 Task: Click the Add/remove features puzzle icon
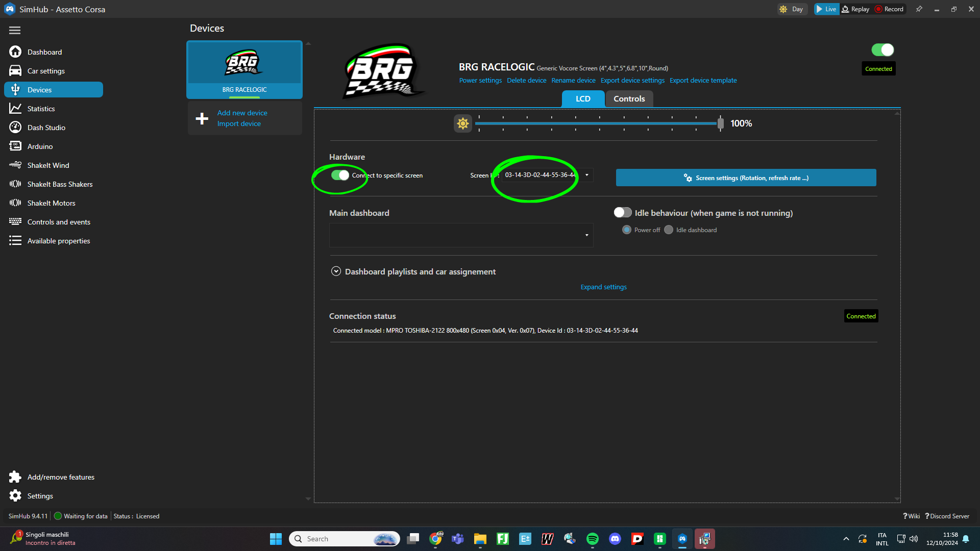coord(15,477)
